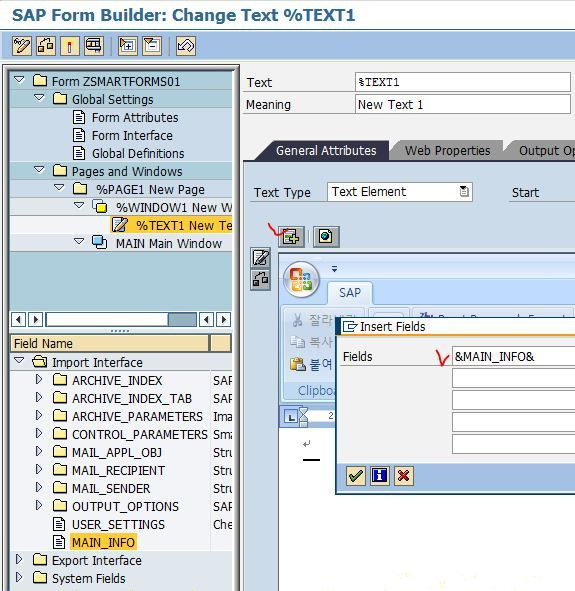The image size is (575, 591).
Task: Click the Form Painter toolbar icon
Action: [x=128, y=46]
